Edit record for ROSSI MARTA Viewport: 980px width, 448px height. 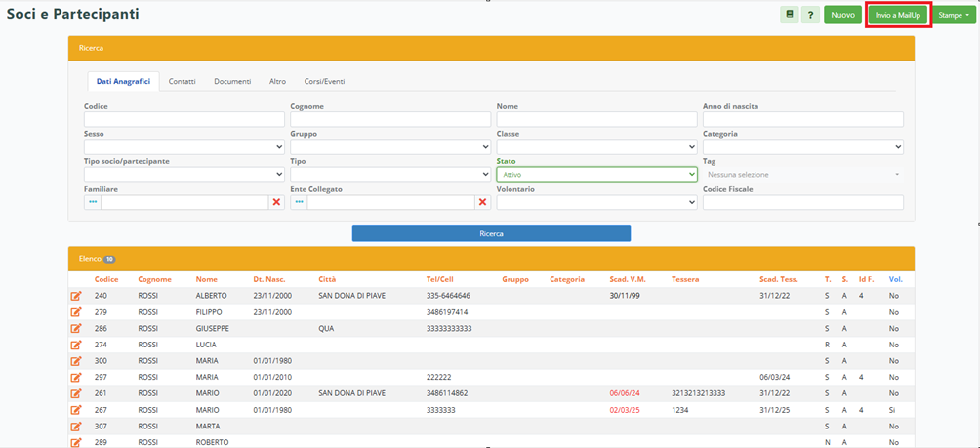click(x=76, y=427)
